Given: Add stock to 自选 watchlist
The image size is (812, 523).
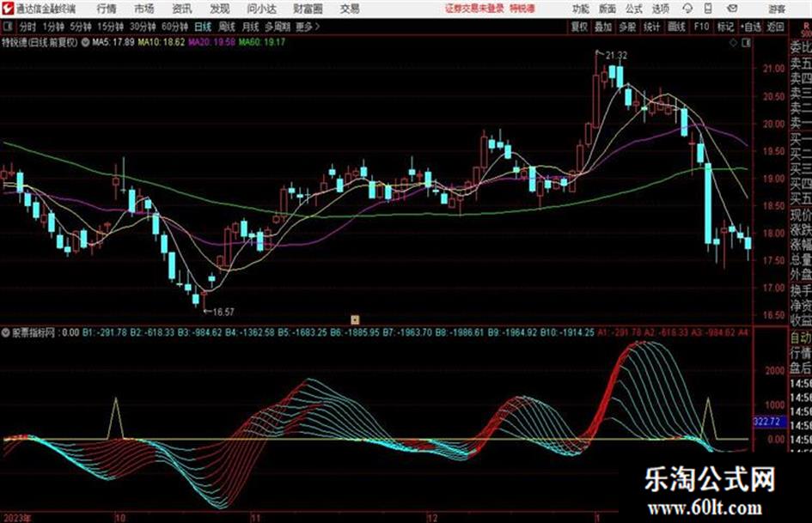Looking at the screenshot, I should click(750, 27).
